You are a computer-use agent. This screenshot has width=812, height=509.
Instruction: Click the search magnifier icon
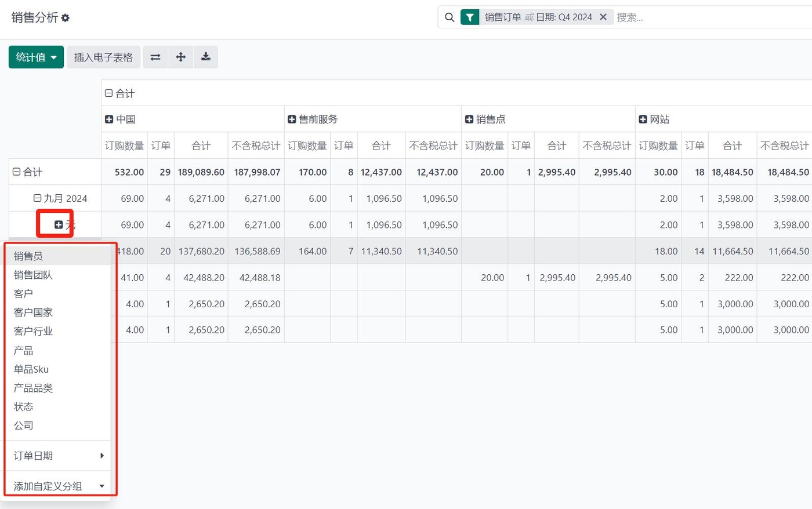click(x=449, y=17)
